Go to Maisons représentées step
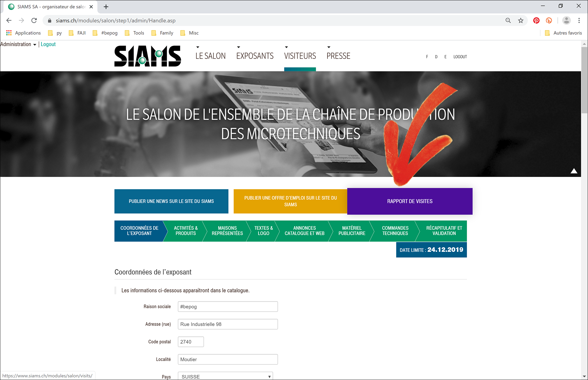 227,231
